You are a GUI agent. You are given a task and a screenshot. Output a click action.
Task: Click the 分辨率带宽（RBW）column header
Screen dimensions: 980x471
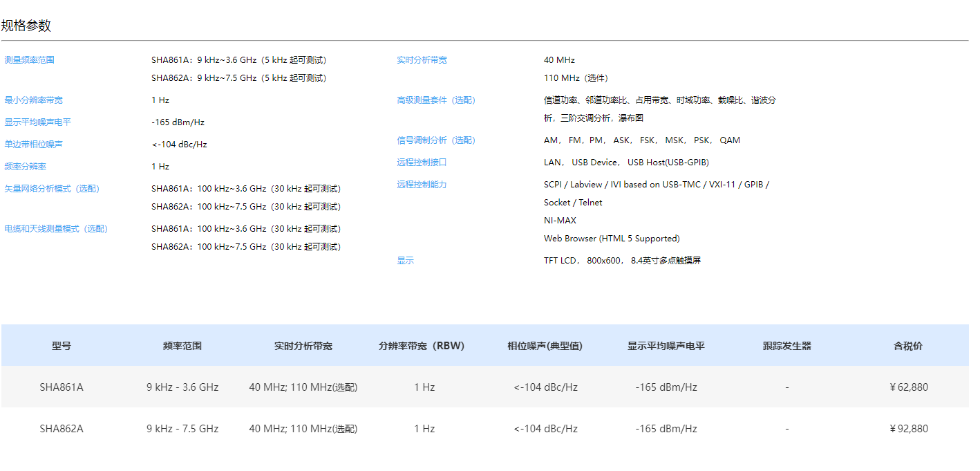click(422, 346)
